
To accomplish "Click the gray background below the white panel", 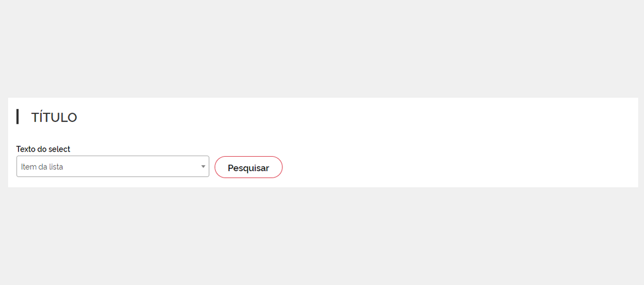I will pos(322,237).
